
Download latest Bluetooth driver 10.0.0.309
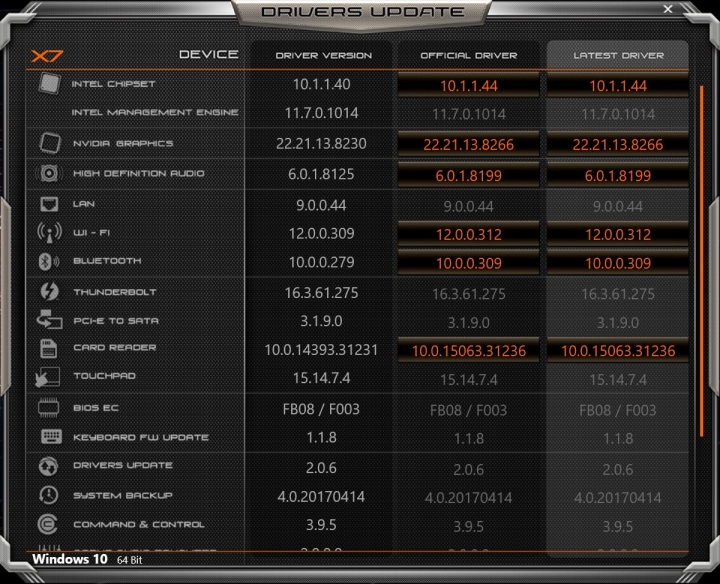click(x=618, y=263)
